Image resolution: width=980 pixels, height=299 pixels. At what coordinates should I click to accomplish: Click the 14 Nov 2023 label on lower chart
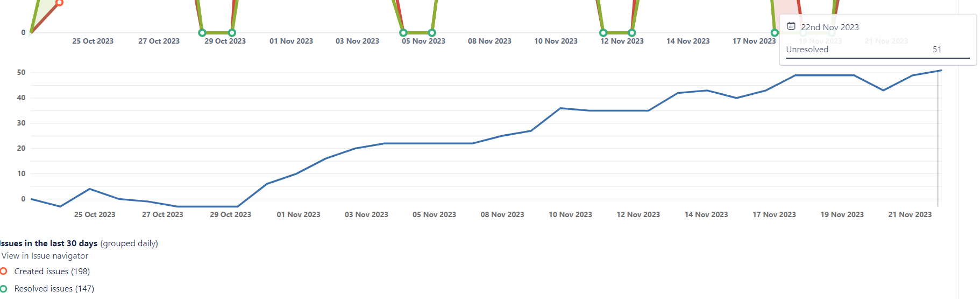pyautogui.click(x=706, y=214)
